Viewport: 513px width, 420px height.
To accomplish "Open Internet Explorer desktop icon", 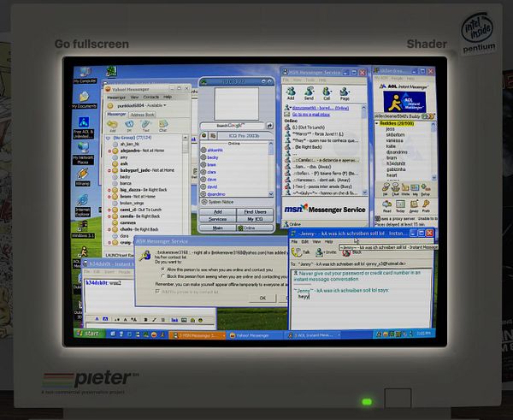I will point(82,205).
